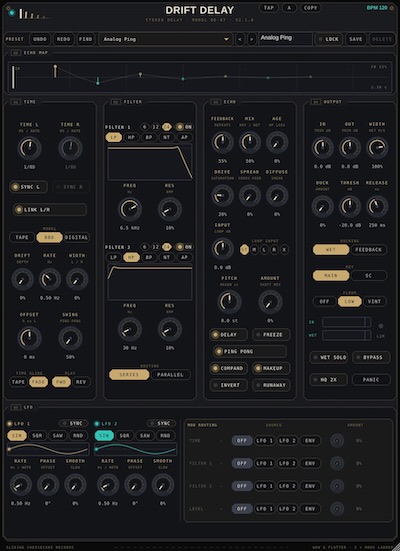
Task: Set Filter 1 slope to 24 dB
Action: pos(167,127)
